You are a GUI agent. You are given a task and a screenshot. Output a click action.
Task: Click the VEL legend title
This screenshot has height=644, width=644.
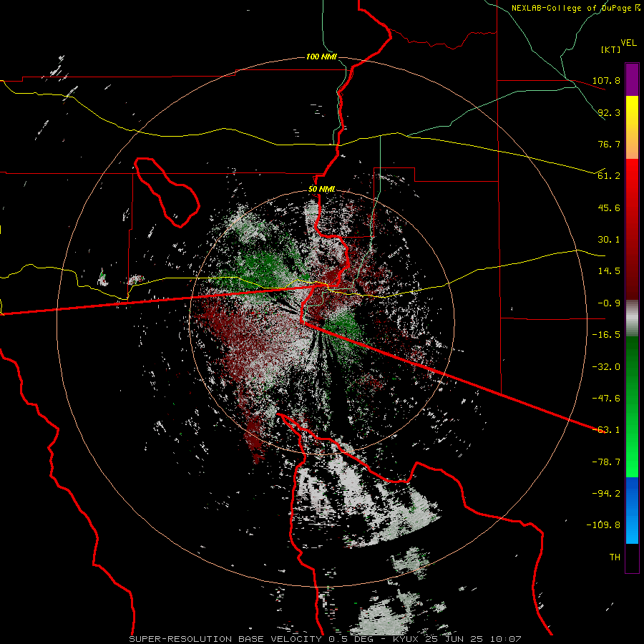pos(628,42)
